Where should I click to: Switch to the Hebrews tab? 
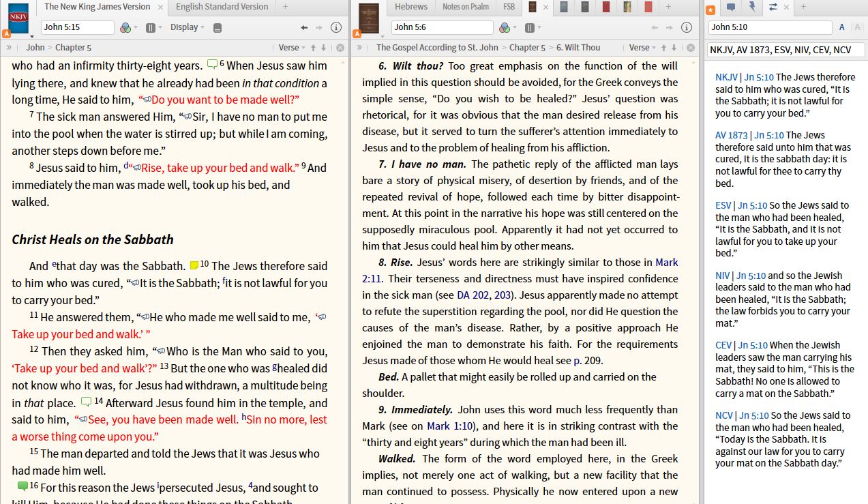(411, 7)
